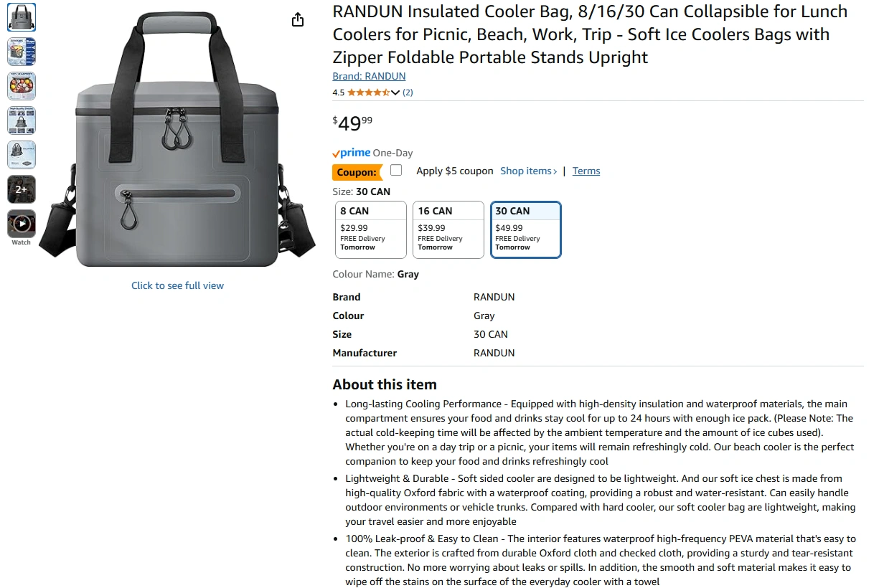This screenshot has width=879, height=588.
Task: Click to see full view link
Action: point(177,285)
